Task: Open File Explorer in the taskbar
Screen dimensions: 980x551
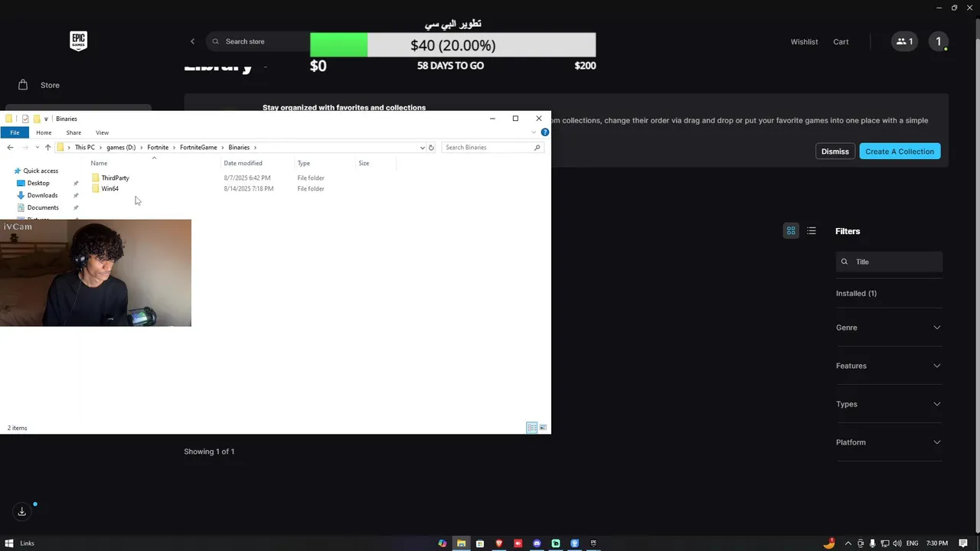Action: pos(461,543)
